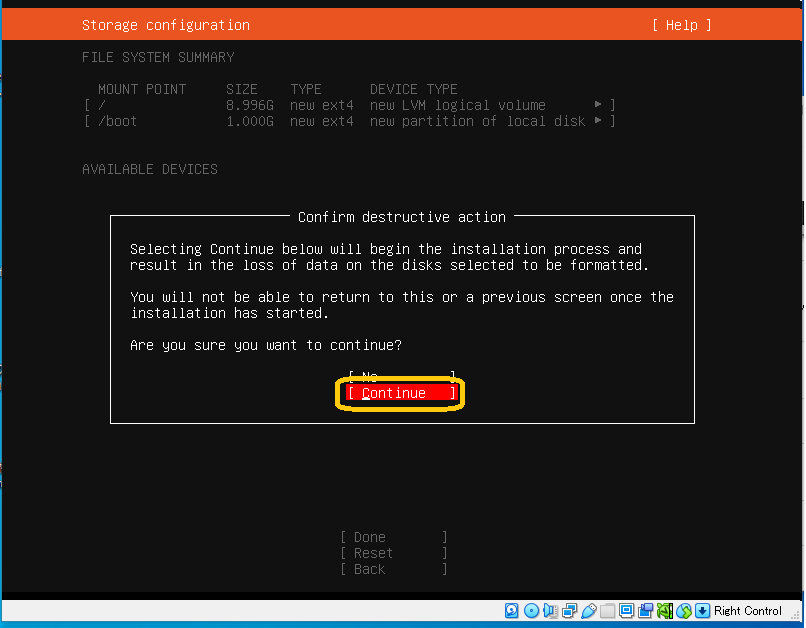806x628 pixels.
Task: Open the shared folders status icon
Action: [607, 610]
